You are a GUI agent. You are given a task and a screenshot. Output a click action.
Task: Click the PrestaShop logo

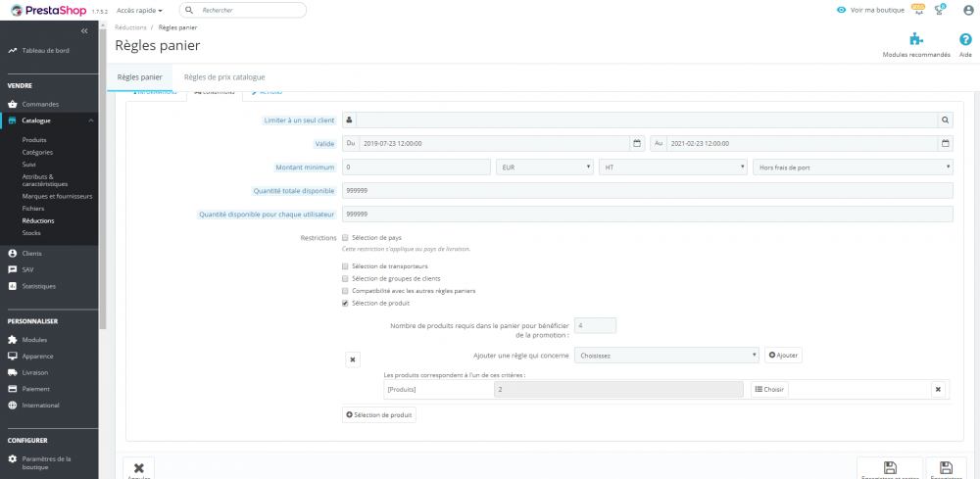coord(49,10)
